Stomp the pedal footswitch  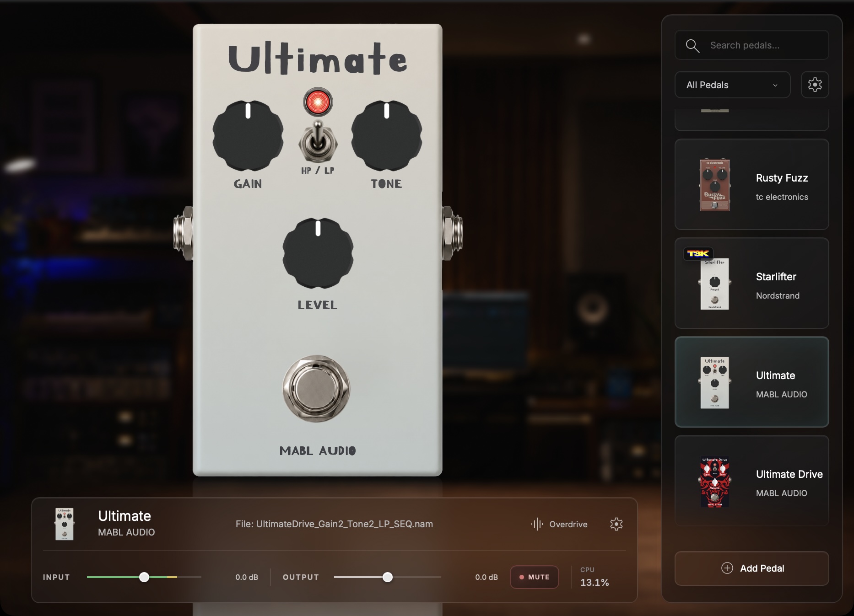tap(316, 389)
